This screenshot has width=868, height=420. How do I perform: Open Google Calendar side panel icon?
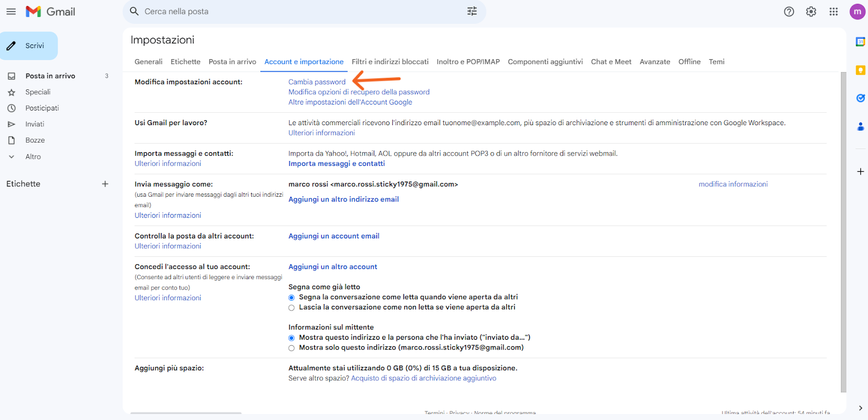(860, 42)
